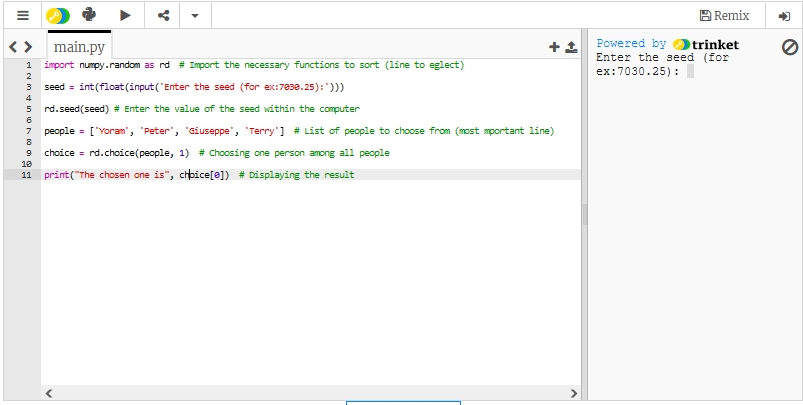
Task: Open the trinket link in output
Action: (x=706, y=44)
